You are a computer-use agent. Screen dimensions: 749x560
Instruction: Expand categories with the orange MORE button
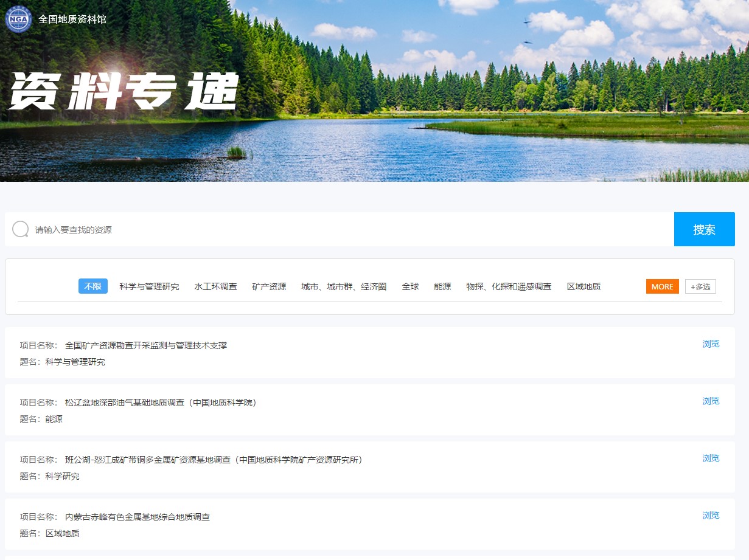point(662,286)
